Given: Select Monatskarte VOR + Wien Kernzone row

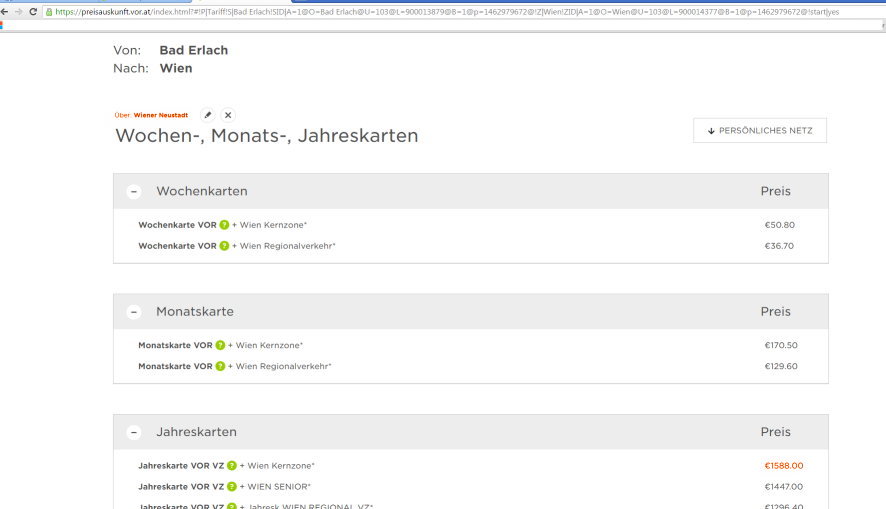Looking at the screenshot, I should (x=471, y=345).
